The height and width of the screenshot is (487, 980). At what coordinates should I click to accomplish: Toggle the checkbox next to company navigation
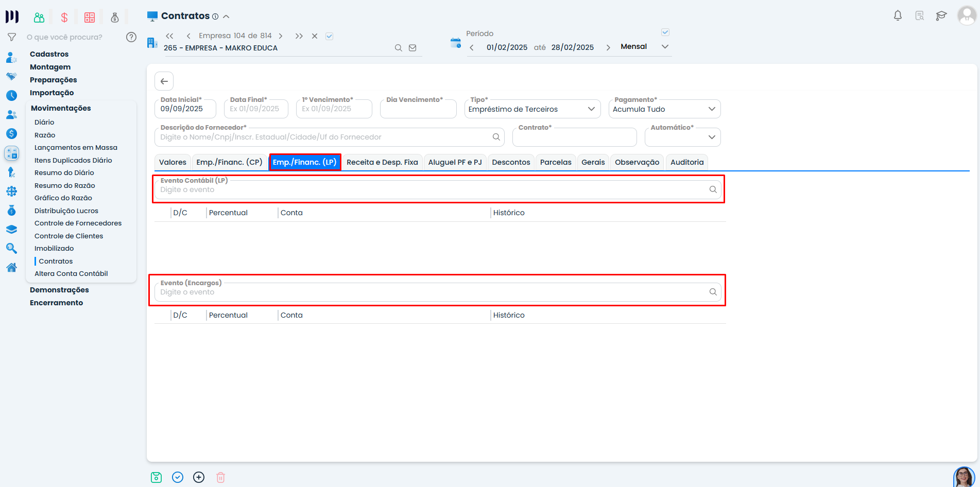click(330, 36)
